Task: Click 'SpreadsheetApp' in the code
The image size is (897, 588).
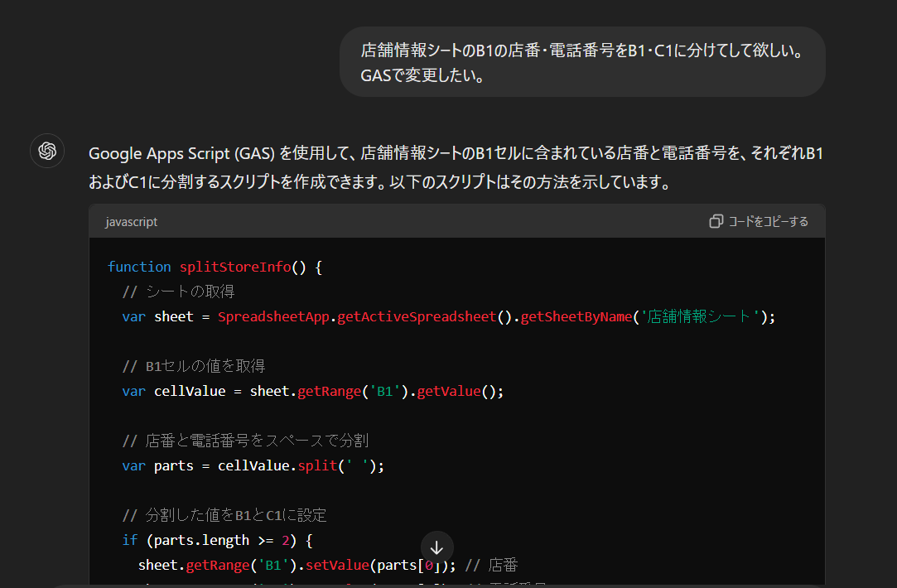Action: [x=273, y=316]
